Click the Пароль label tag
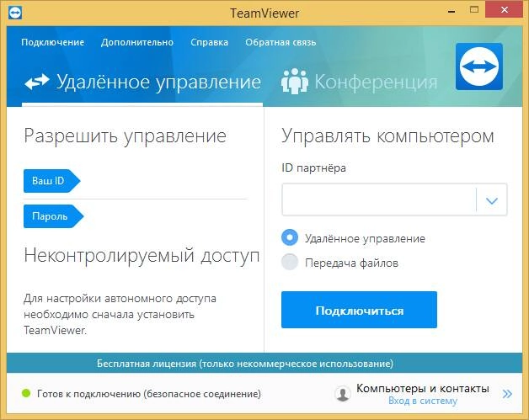 point(53,216)
